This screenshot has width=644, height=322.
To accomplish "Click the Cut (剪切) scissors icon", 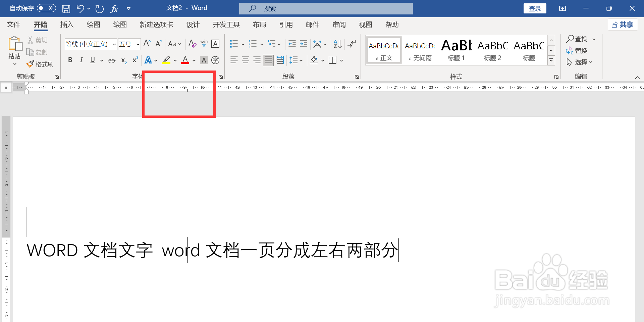I will 30,40.
